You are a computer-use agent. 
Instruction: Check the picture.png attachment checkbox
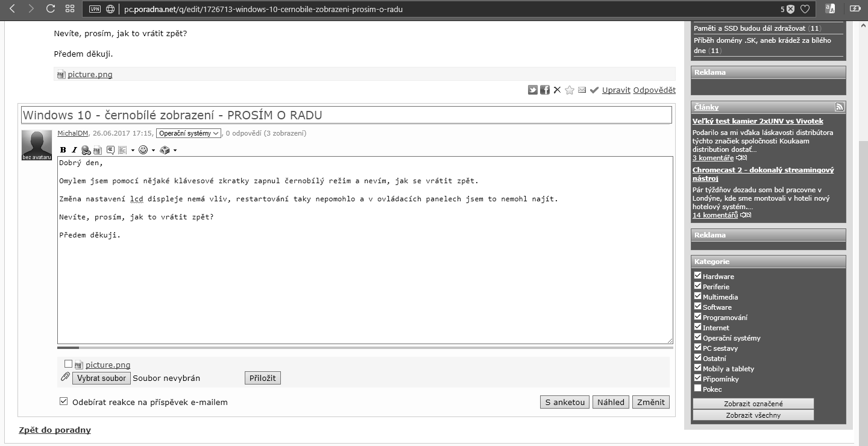[x=69, y=364]
